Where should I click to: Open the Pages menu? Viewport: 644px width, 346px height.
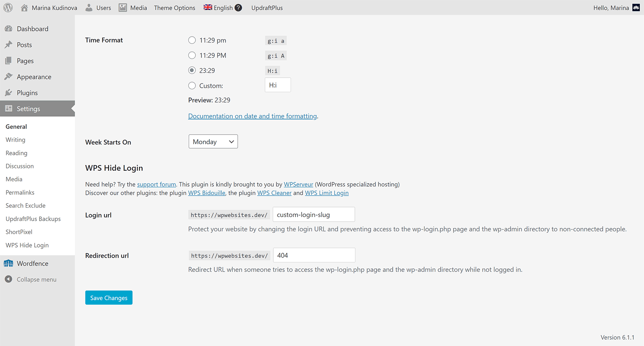click(37, 61)
